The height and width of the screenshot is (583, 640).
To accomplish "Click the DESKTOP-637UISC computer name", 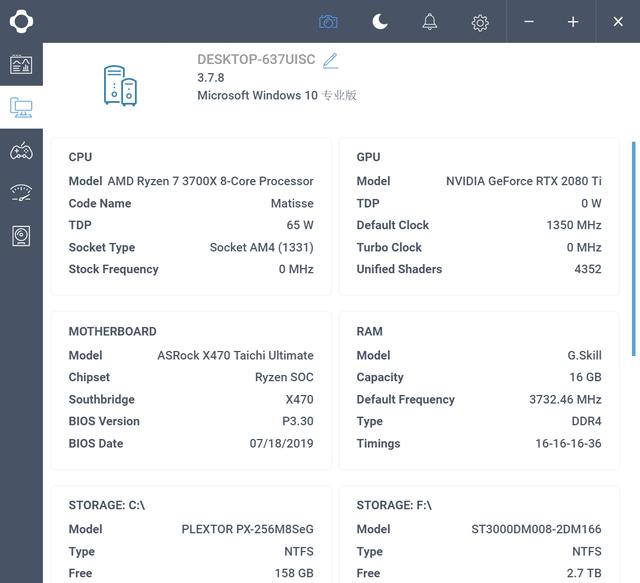I will [256, 60].
